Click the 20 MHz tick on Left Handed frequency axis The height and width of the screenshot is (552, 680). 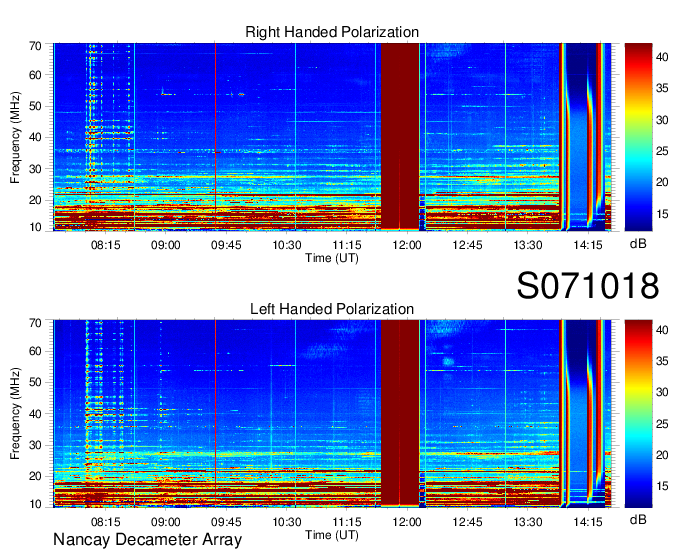click(x=35, y=476)
